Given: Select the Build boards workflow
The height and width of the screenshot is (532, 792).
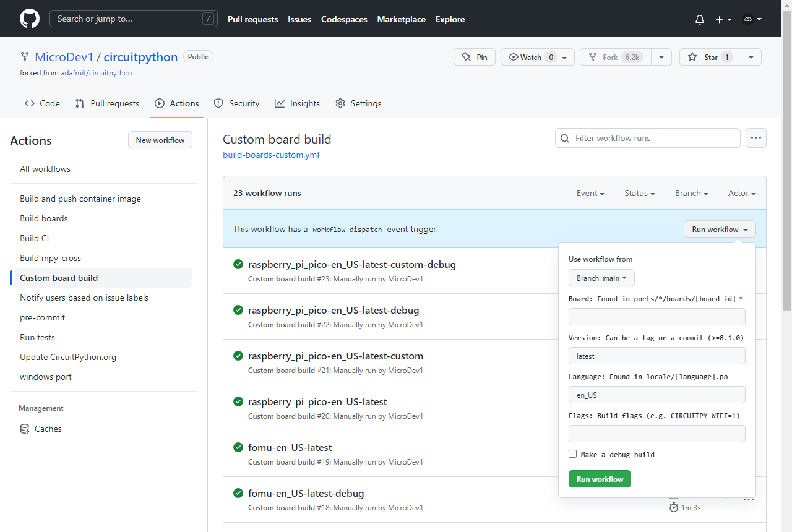Looking at the screenshot, I should click(x=101, y=218).
